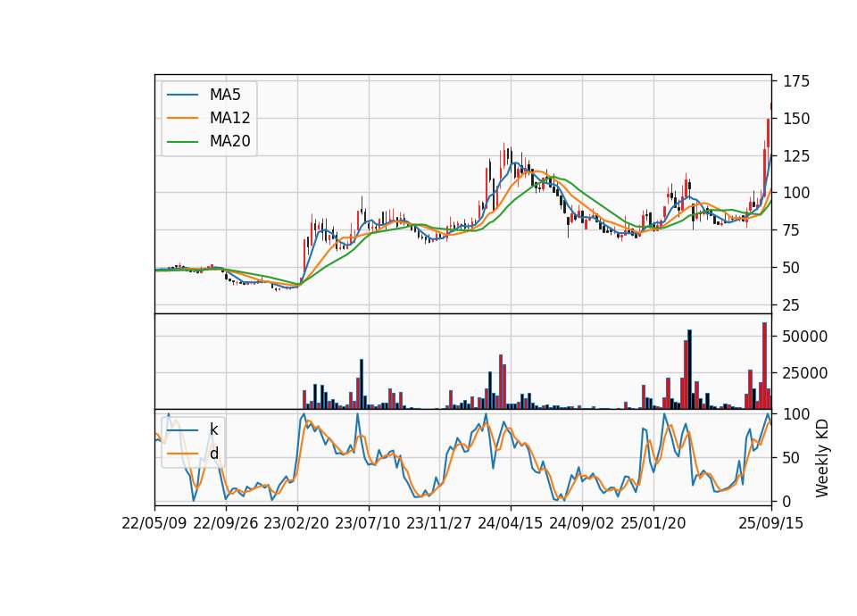The width and height of the screenshot is (857, 616).
Task: Click the 22/05/09 date tick label
Action: point(154,523)
